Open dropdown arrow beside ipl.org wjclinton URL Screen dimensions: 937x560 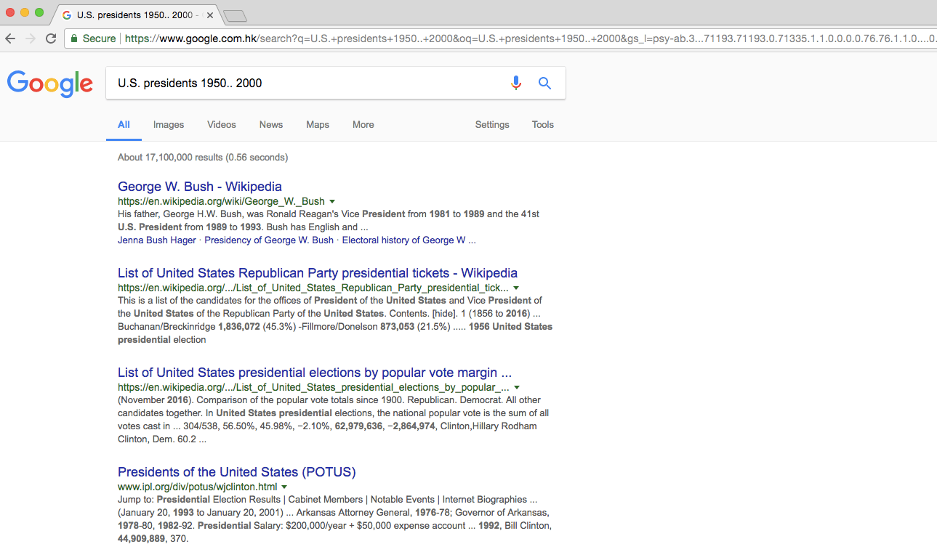(284, 487)
